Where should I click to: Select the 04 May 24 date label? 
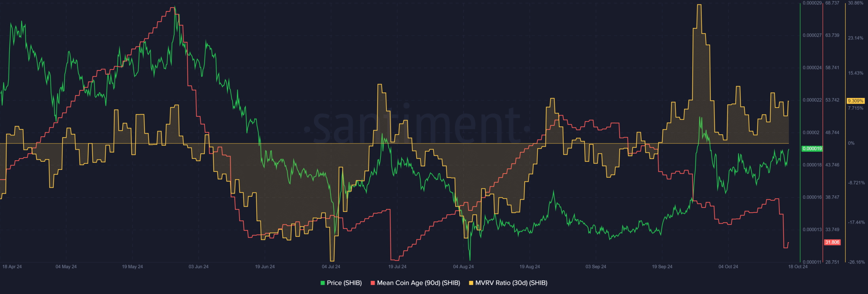click(66, 267)
